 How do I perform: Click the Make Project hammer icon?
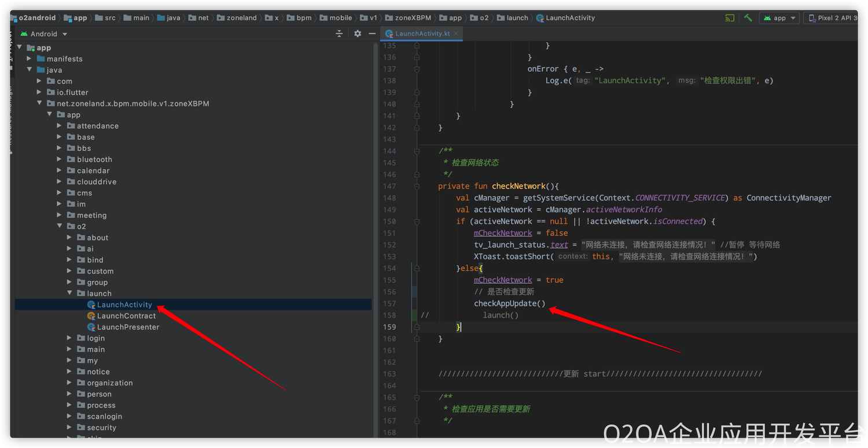[x=748, y=18]
